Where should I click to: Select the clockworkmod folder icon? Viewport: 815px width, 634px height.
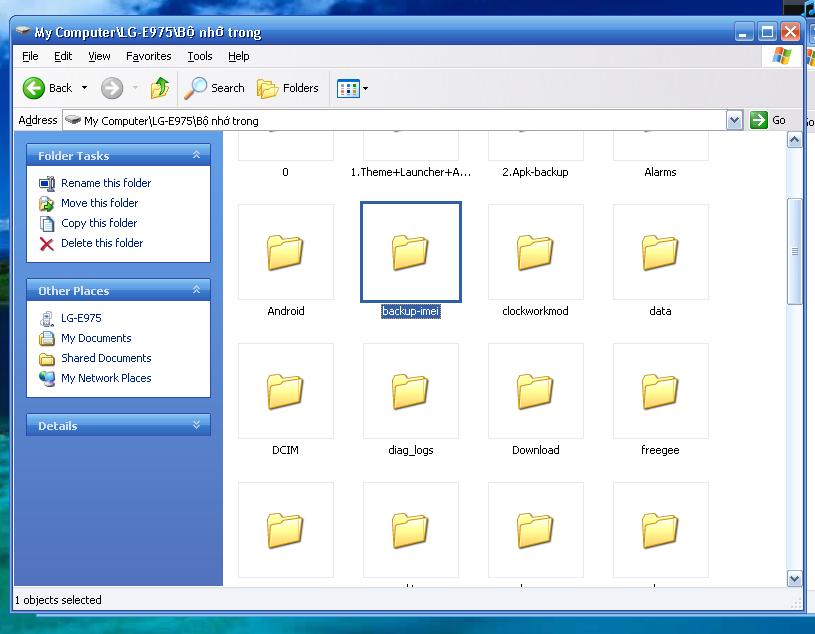535,252
